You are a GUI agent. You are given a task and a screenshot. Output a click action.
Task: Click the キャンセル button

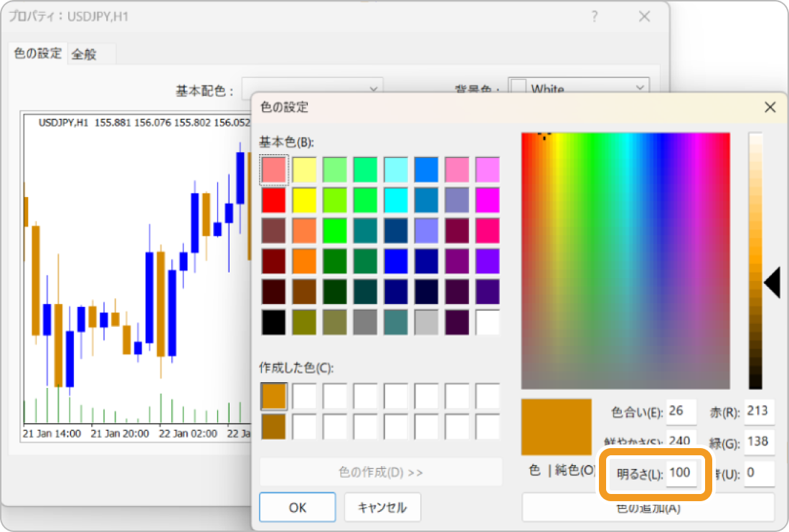click(x=382, y=508)
